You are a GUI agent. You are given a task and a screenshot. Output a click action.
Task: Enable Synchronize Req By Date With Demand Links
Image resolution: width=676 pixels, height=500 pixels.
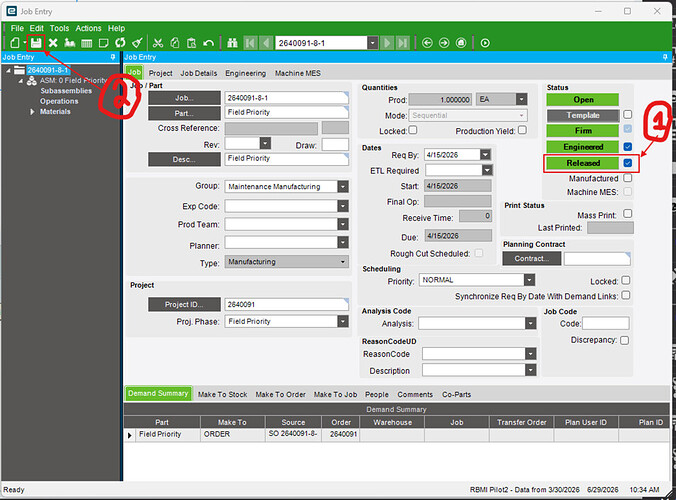[x=626, y=295]
